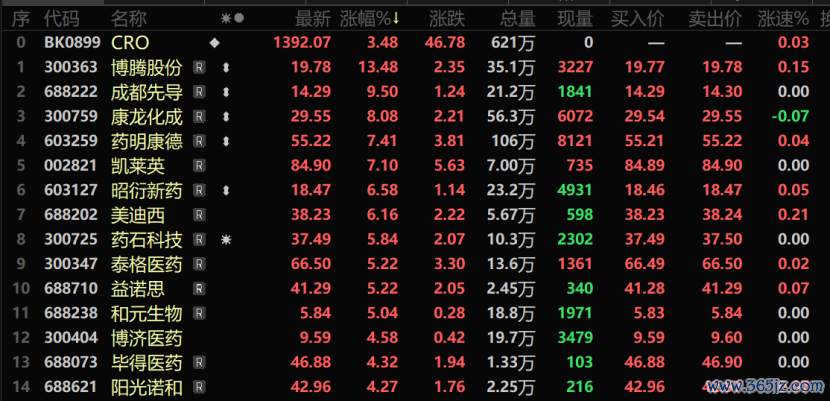Select stock 昭衍新药
This screenshot has height=401, width=830.
147,190
